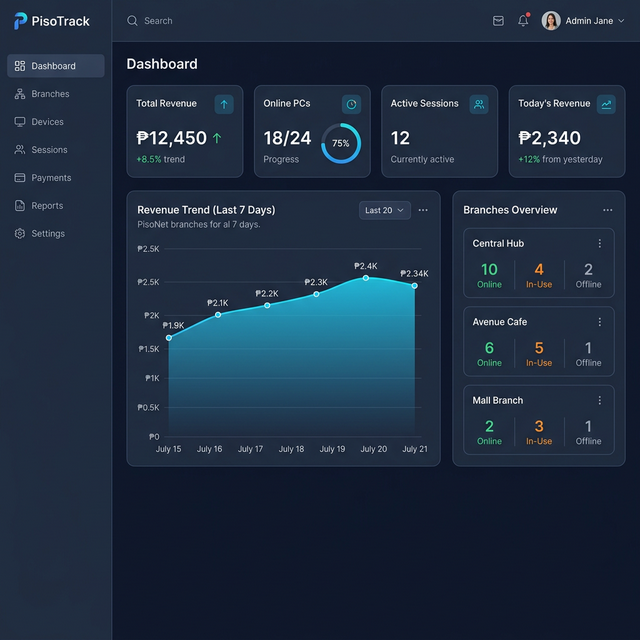Screen dimensions: 640x640
Task: Expand the Admin Jane account menu
Action: coord(620,21)
